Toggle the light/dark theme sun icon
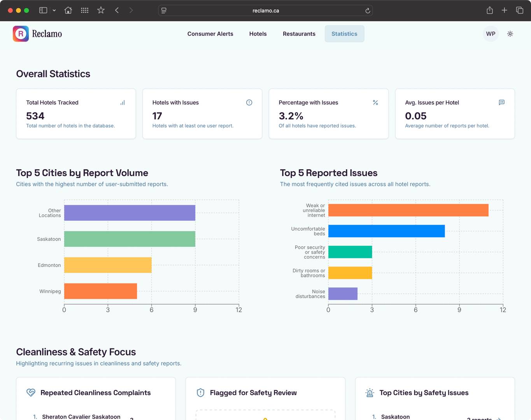 510,34
